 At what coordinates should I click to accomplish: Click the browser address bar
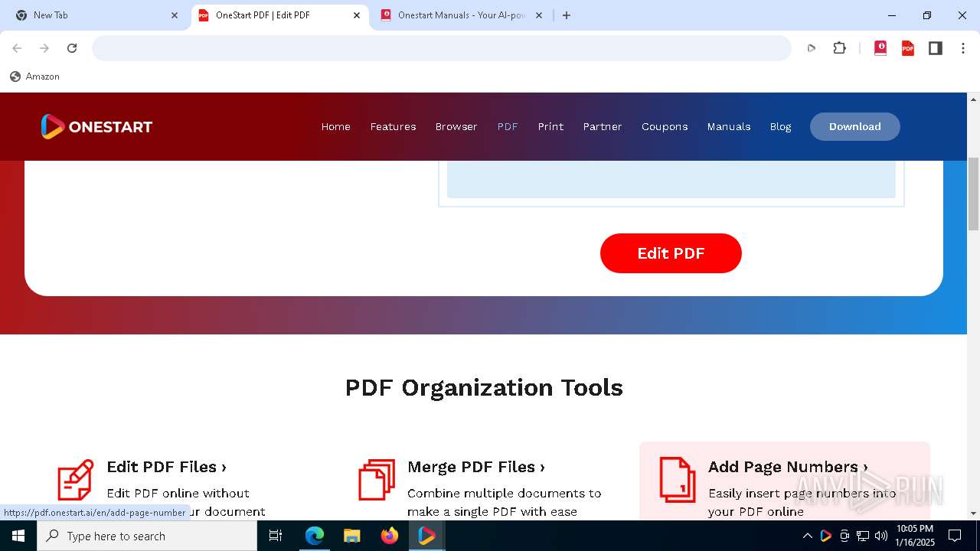(442, 48)
